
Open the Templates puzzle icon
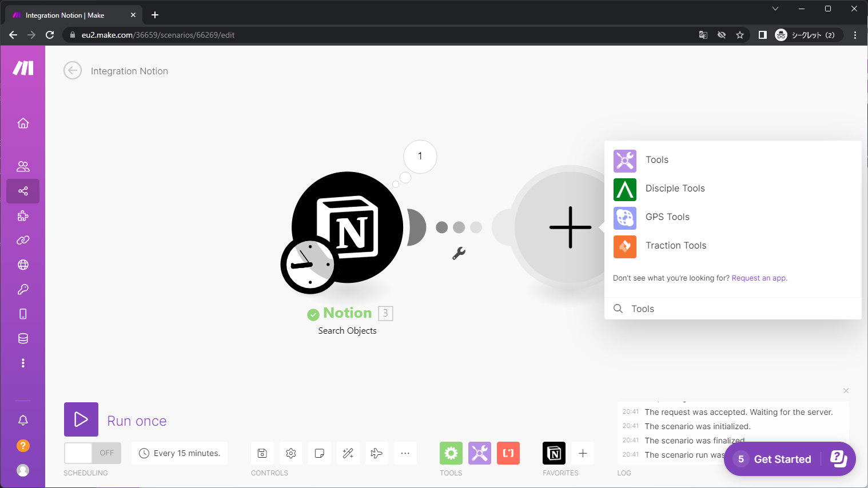pos(23,215)
